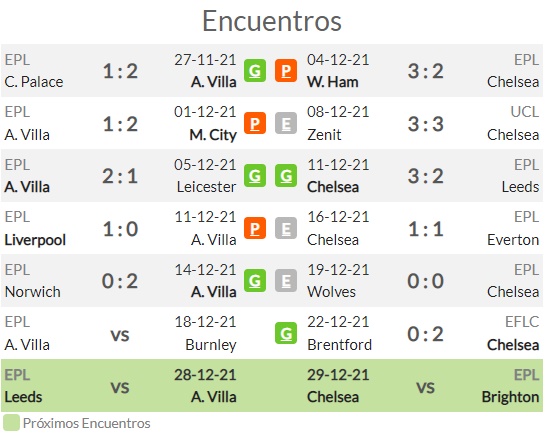Open the 3:3 score of Zenit vs Chelsea

425,124
